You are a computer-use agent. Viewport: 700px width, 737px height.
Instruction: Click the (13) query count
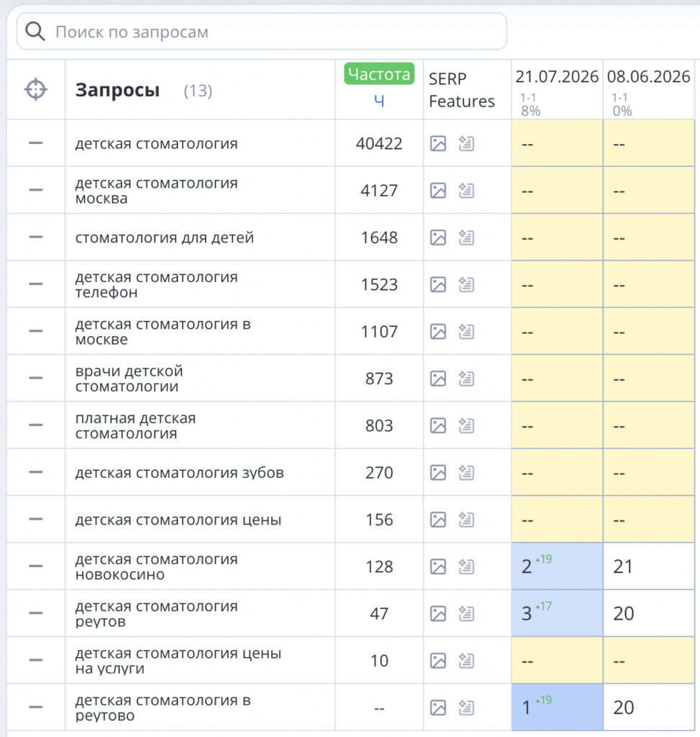[x=198, y=90]
